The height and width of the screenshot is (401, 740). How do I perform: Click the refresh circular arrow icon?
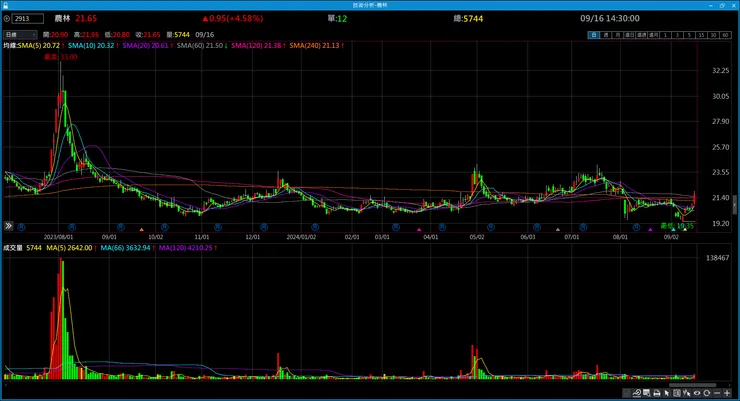coord(706,393)
